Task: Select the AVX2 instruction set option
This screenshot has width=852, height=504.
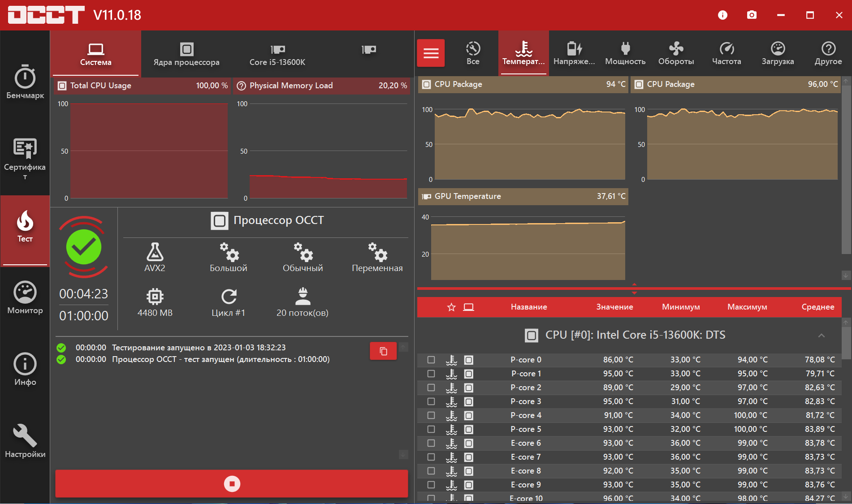Action: 155,257
